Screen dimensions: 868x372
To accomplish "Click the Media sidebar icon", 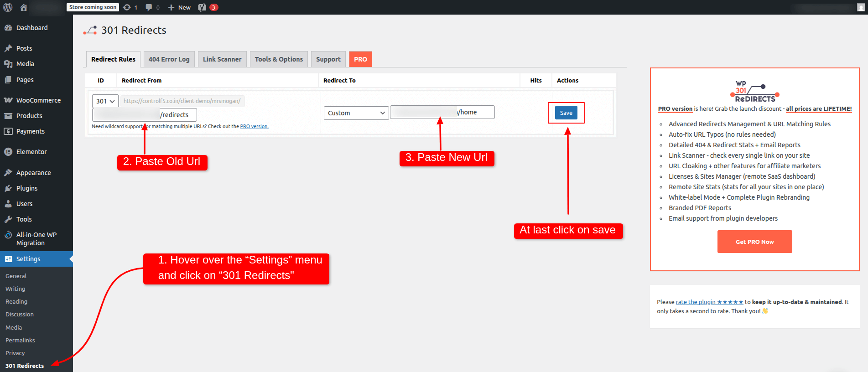I will (8, 64).
